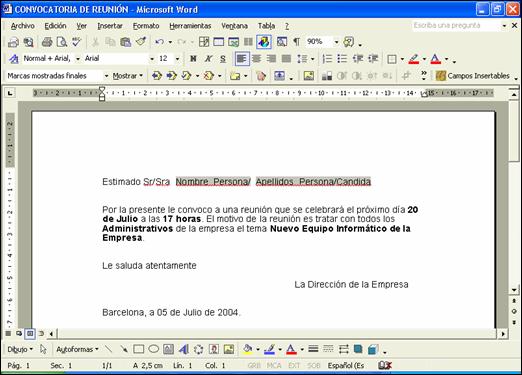Image resolution: width=522 pixels, height=375 pixels.
Task: Click the Campos Insertables button
Action: (473, 76)
